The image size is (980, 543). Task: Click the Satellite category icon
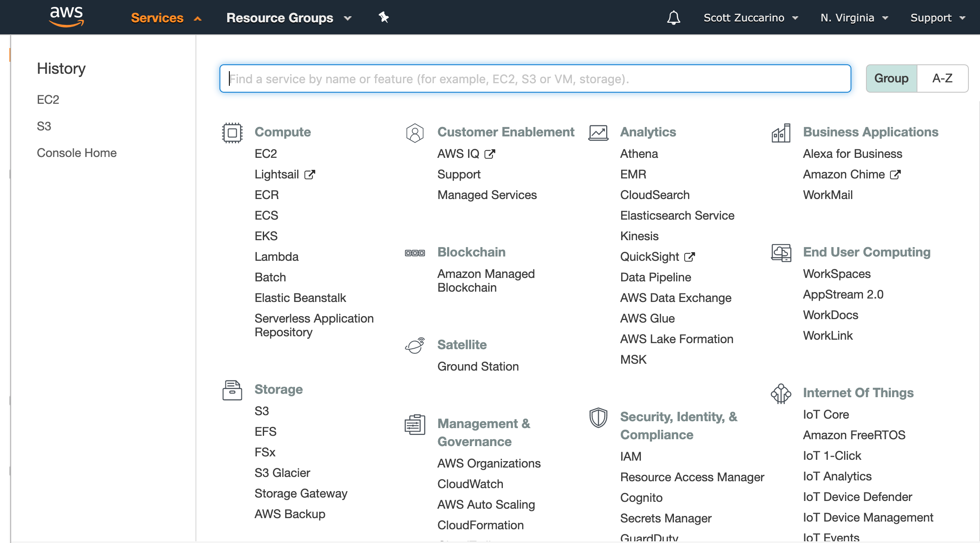[414, 345]
